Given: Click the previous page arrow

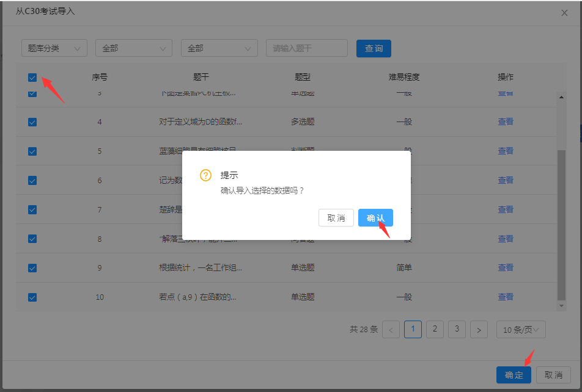Looking at the screenshot, I should [x=391, y=329].
